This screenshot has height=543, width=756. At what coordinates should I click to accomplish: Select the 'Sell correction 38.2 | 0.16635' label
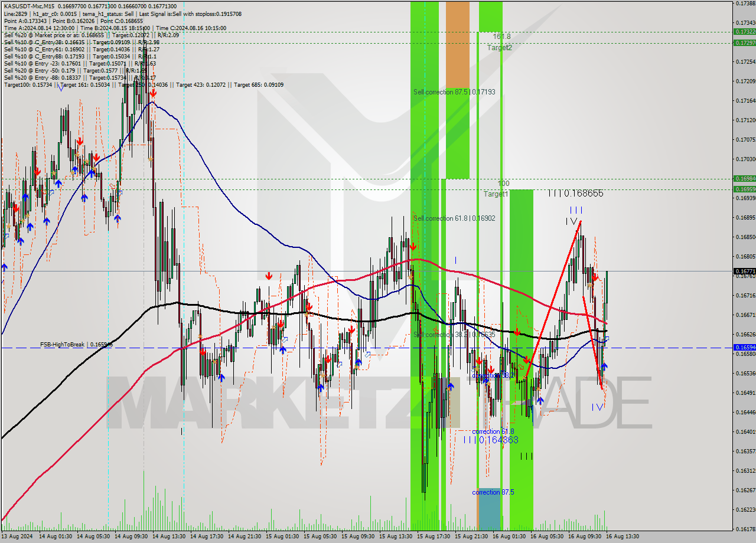tap(454, 335)
